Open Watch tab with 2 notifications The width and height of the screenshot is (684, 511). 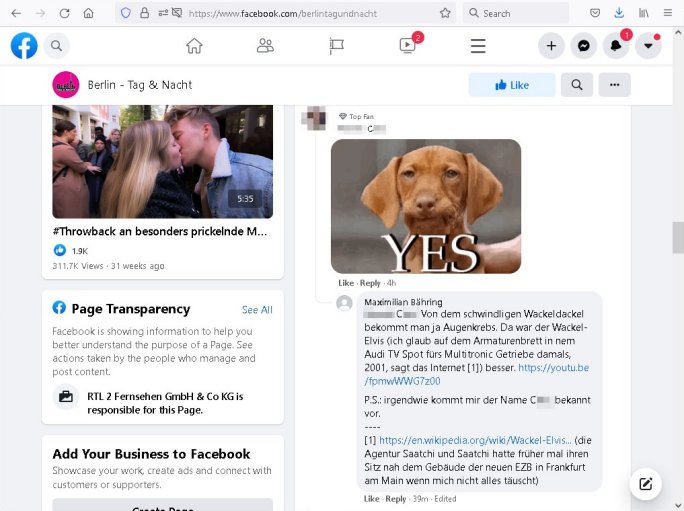pyautogui.click(x=407, y=45)
